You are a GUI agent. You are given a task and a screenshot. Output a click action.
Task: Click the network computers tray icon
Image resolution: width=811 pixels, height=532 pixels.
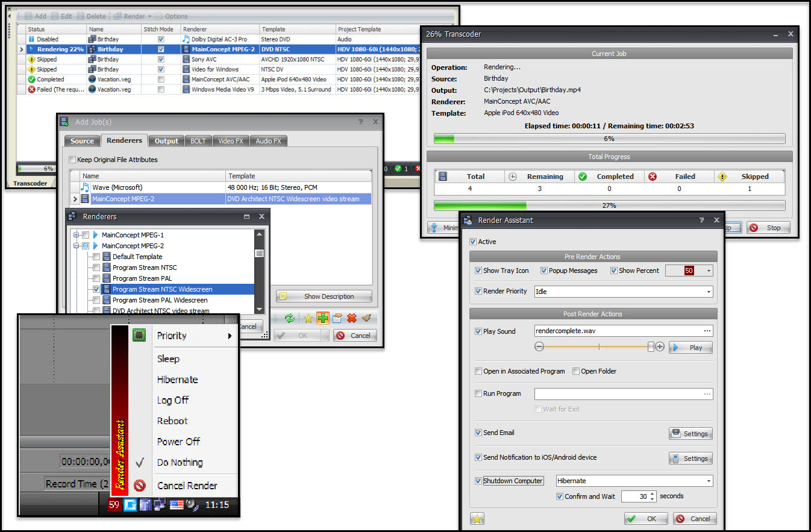[x=160, y=505]
